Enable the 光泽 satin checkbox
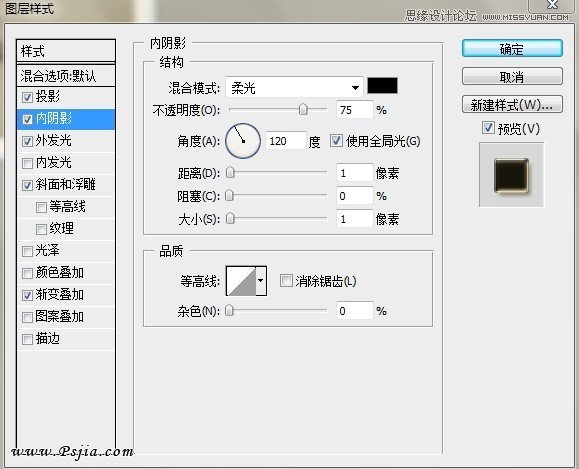Image resolution: width=579 pixels, height=469 pixels. (x=27, y=251)
